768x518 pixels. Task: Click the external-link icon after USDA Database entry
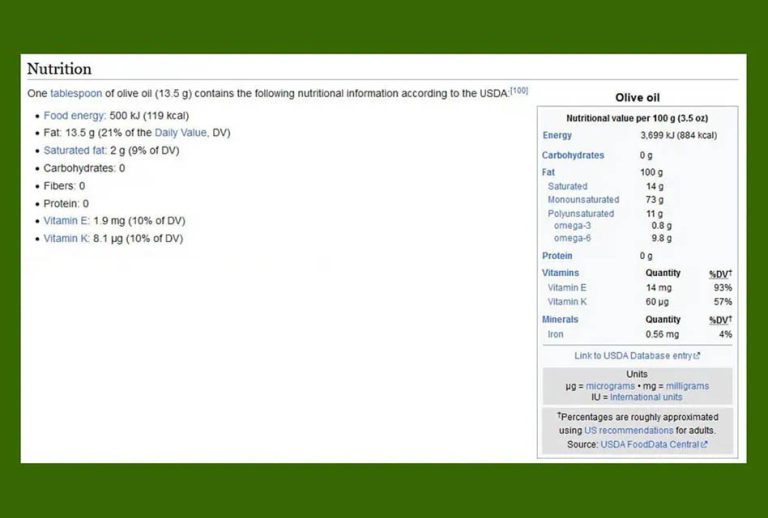(x=697, y=356)
